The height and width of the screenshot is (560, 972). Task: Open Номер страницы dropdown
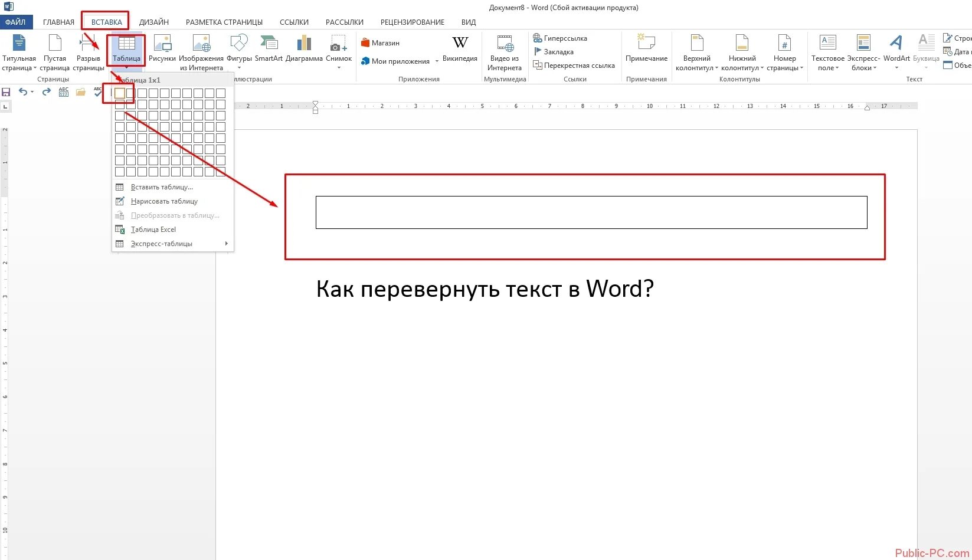tap(785, 53)
